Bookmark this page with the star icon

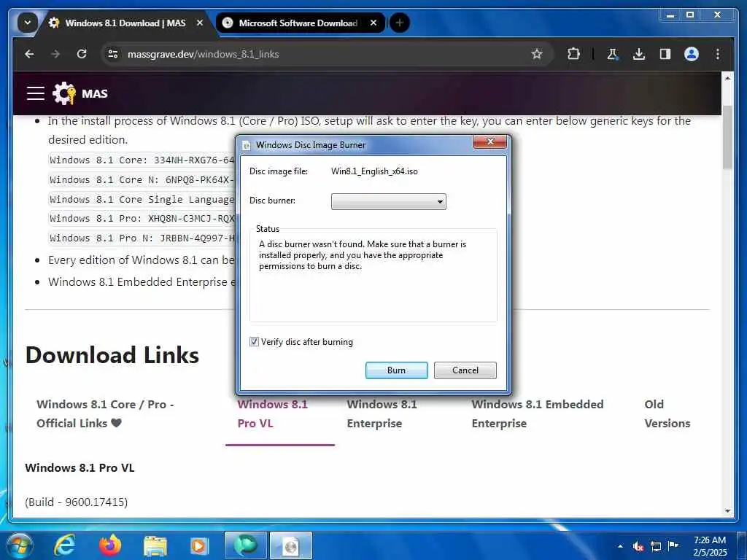tap(537, 54)
